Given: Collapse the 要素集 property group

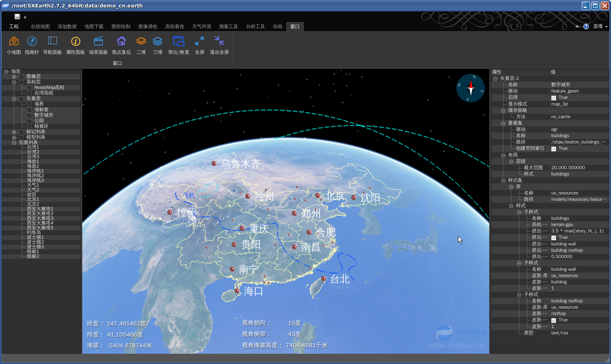Looking at the screenshot, I should [x=503, y=123].
